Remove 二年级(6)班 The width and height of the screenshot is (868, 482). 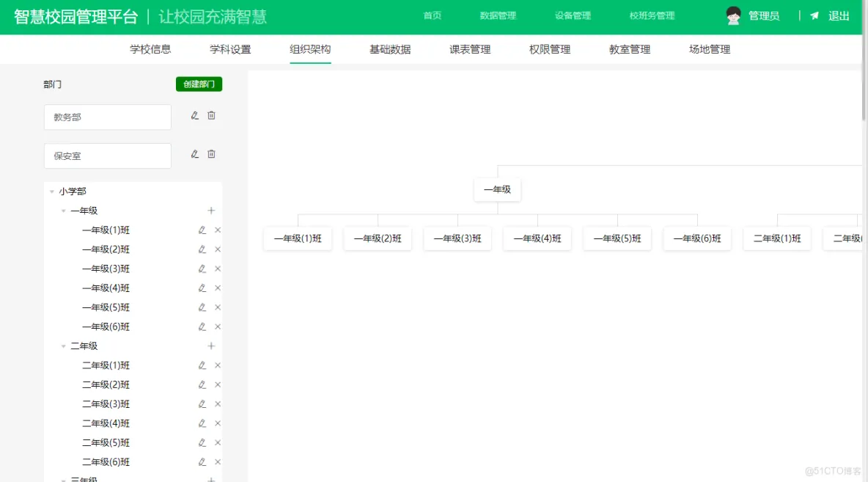(x=218, y=463)
